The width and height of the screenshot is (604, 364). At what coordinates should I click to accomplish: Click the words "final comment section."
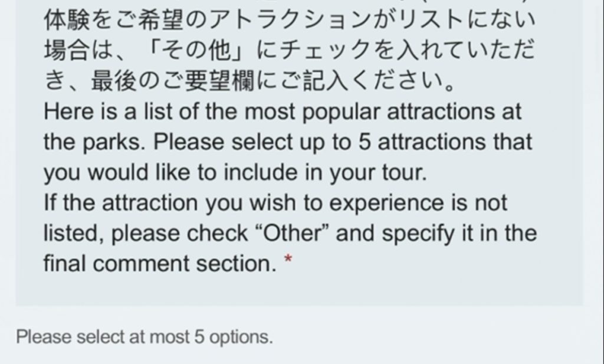click(159, 264)
